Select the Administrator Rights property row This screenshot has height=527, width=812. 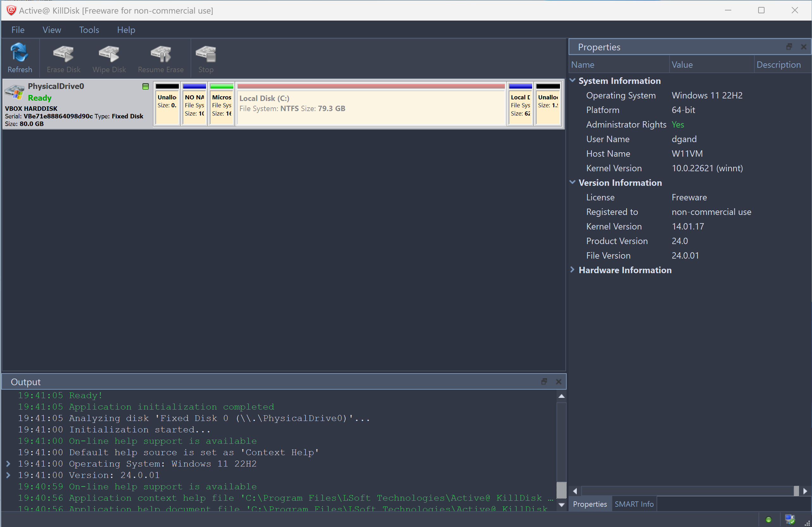[690, 124]
